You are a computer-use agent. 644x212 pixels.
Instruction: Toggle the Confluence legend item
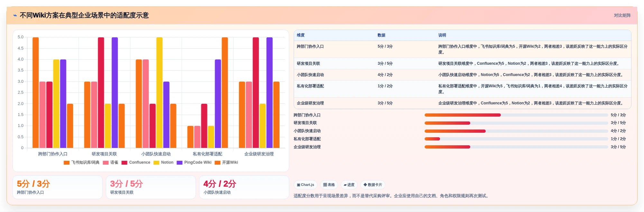[x=136, y=162]
